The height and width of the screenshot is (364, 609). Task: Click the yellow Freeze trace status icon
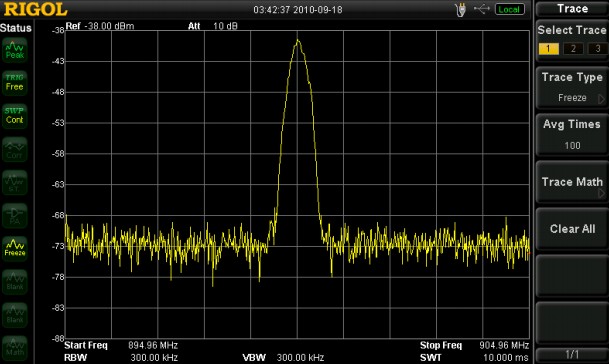tap(15, 249)
